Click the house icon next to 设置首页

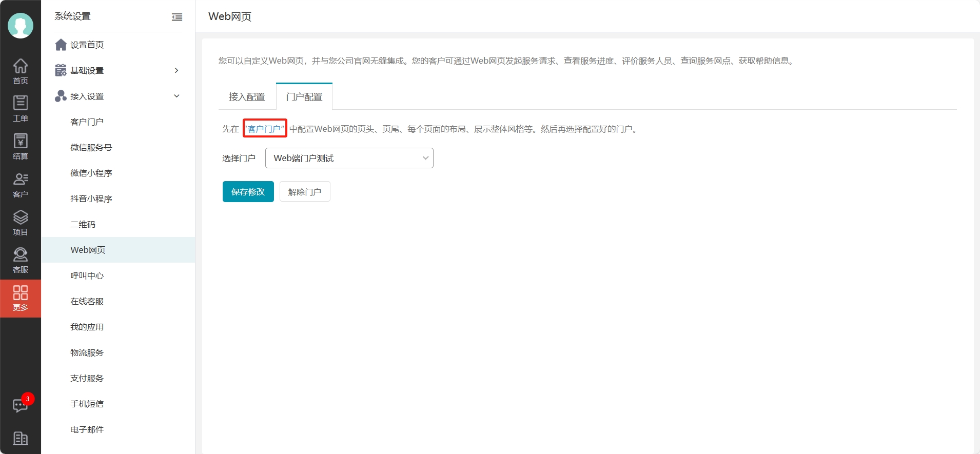pyautogui.click(x=61, y=45)
